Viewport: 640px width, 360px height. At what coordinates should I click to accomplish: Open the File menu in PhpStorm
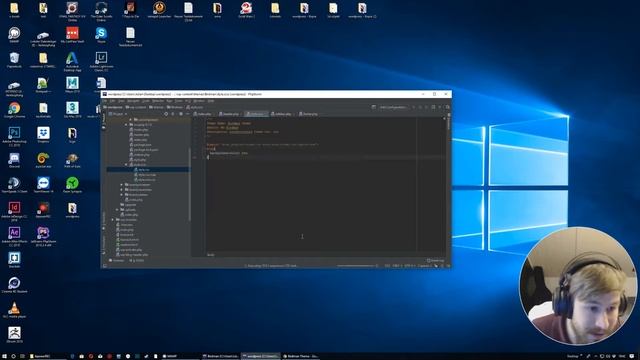pyautogui.click(x=104, y=101)
